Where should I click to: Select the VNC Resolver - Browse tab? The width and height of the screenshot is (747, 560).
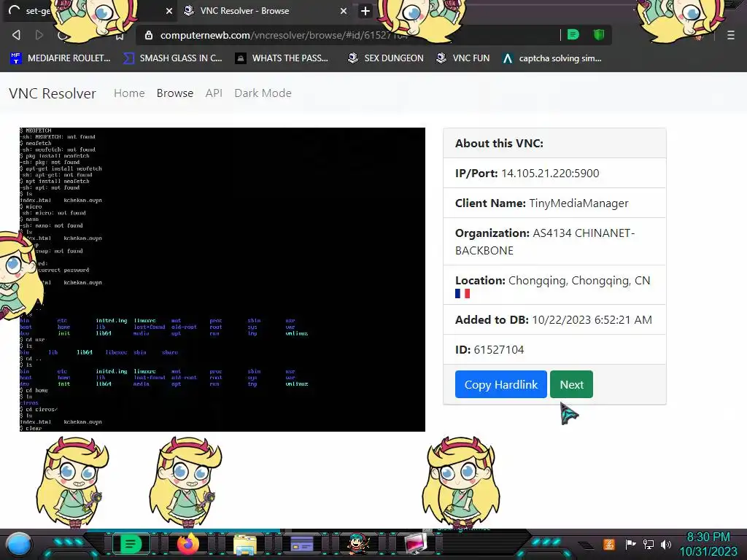pos(265,11)
